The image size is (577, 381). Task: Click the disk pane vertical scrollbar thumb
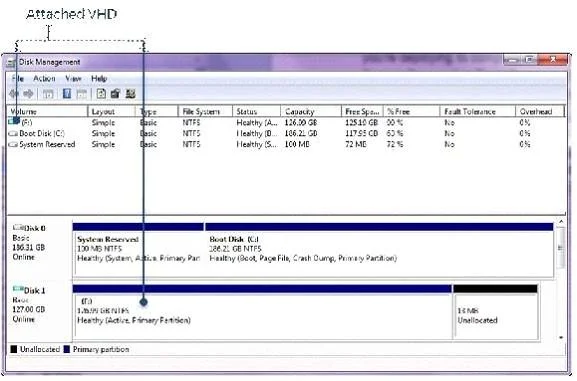(561, 248)
